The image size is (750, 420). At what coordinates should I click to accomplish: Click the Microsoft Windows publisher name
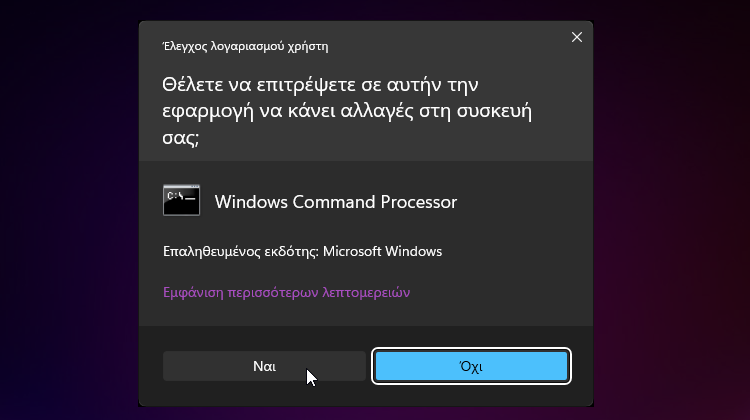point(382,252)
